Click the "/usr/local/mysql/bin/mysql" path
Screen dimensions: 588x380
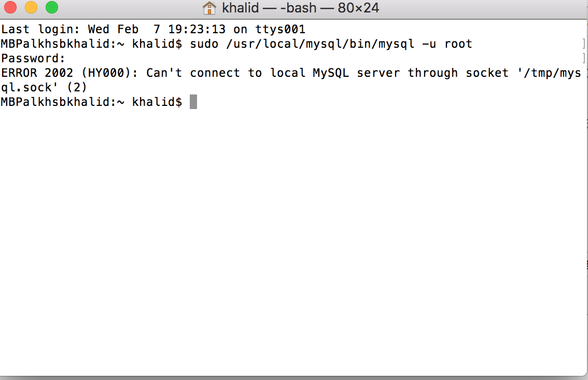[320, 44]
